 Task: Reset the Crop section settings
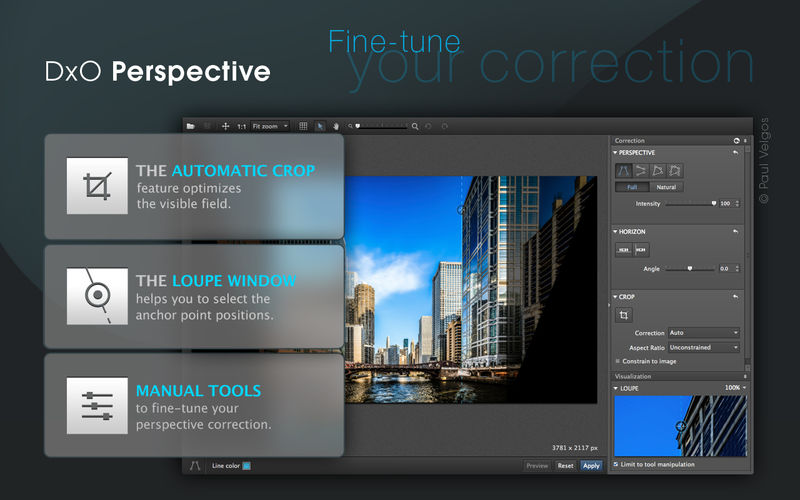735,296
